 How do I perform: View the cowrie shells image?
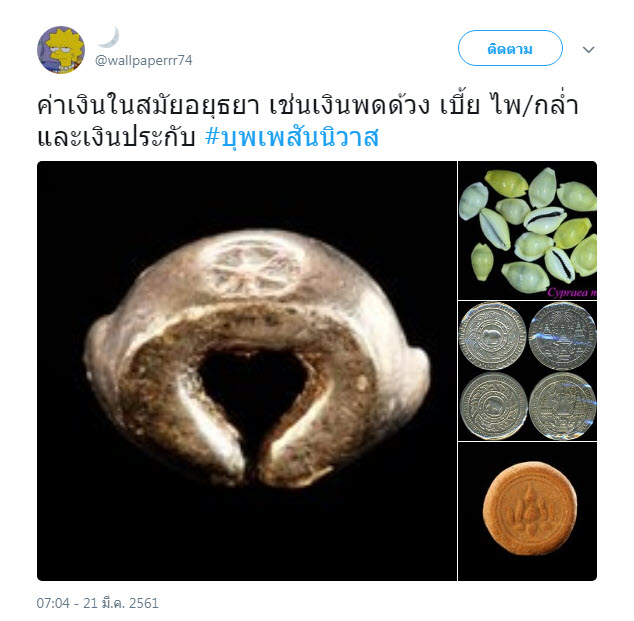point(527,230)
